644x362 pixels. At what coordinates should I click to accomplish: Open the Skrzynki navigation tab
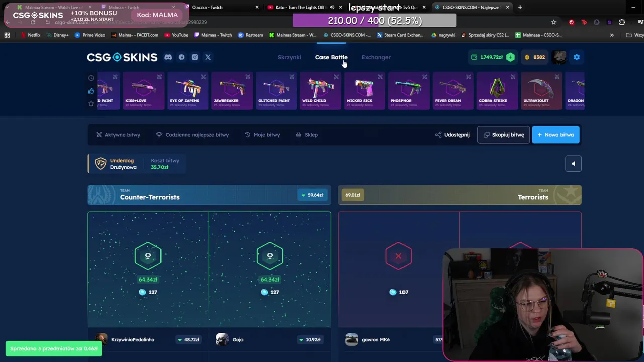[289, 57]
